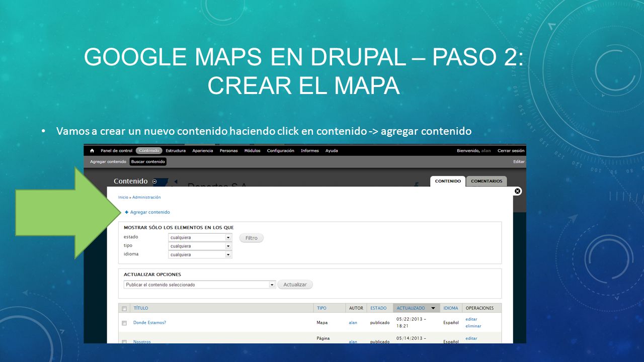Screen dimensions: 644x362
Task: Open the Donde Estamos? content title
Action: click(149, 323)
